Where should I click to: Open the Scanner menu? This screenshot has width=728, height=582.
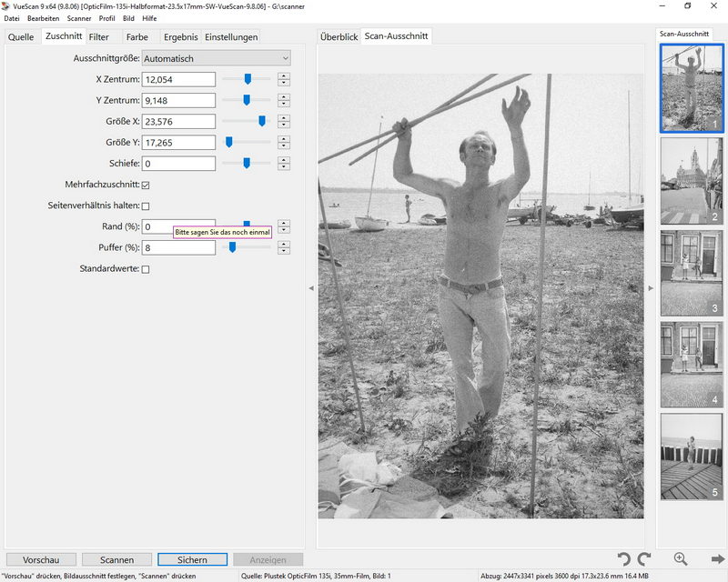(x=79, y=18)
